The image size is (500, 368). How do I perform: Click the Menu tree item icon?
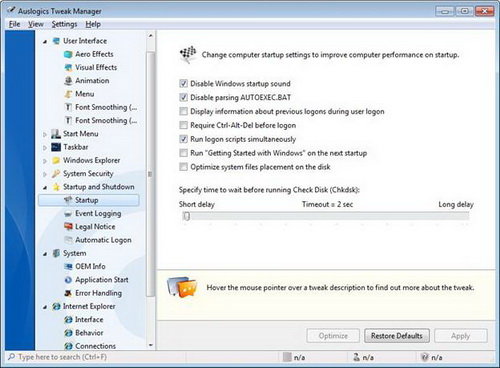point(68,94)
